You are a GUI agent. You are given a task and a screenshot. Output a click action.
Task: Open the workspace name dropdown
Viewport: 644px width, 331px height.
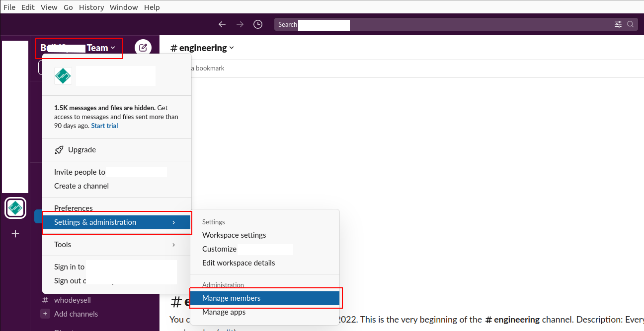pyautogui.click(x=78, y=48)
